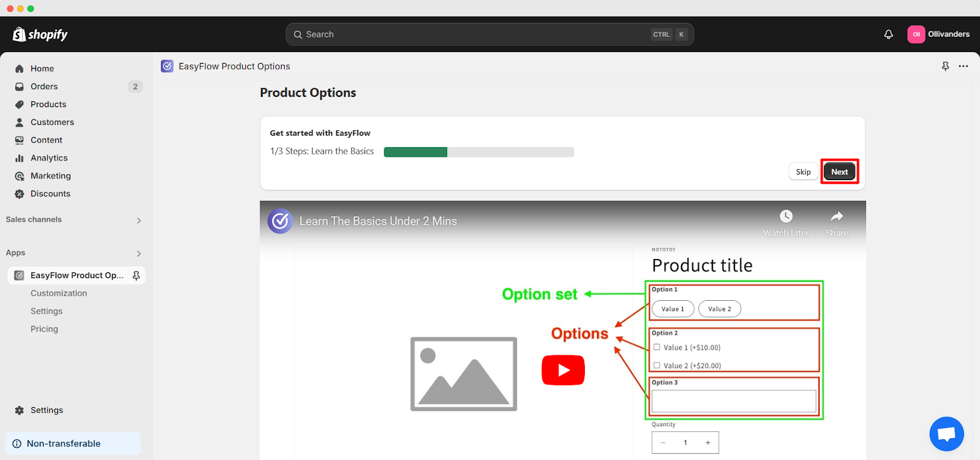Open EasyFlow Settings submenu
Screen dimensions: 980x460
[x=47, y=311]
